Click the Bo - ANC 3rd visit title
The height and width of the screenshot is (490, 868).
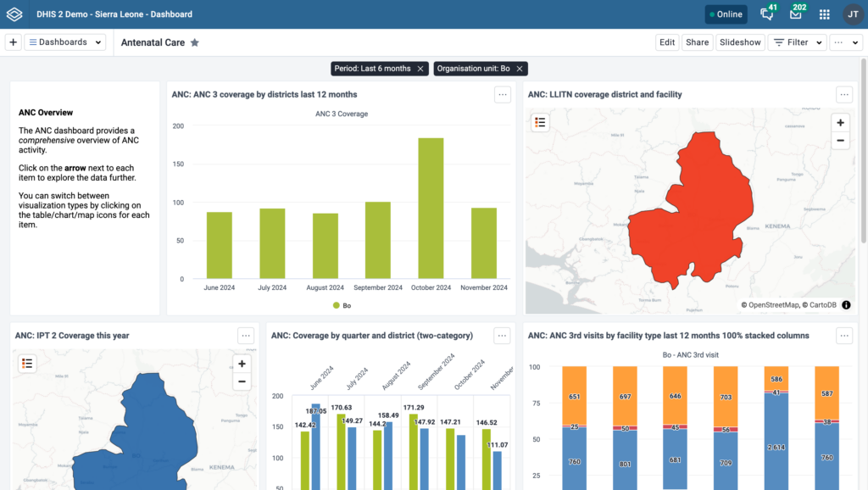(690, 355)
